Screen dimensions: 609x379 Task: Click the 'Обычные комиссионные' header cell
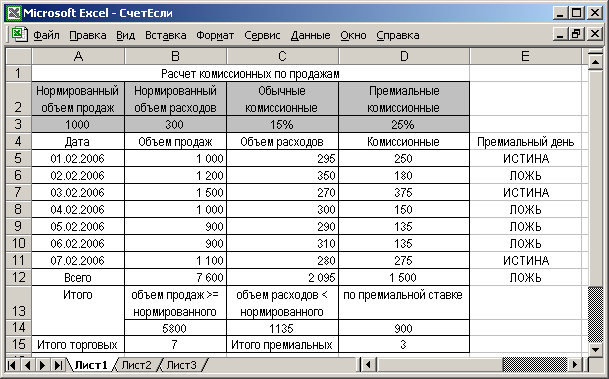point(282,99)
